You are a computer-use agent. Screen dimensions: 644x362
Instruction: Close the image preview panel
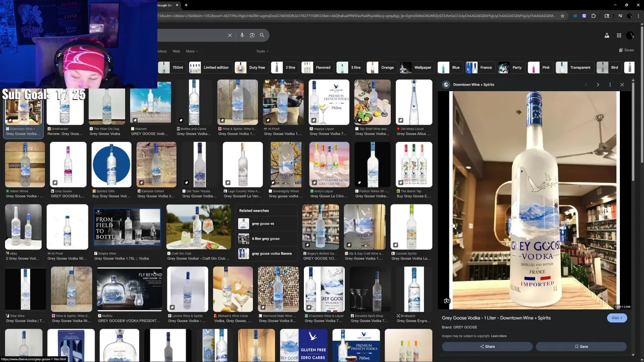point(622,84)
